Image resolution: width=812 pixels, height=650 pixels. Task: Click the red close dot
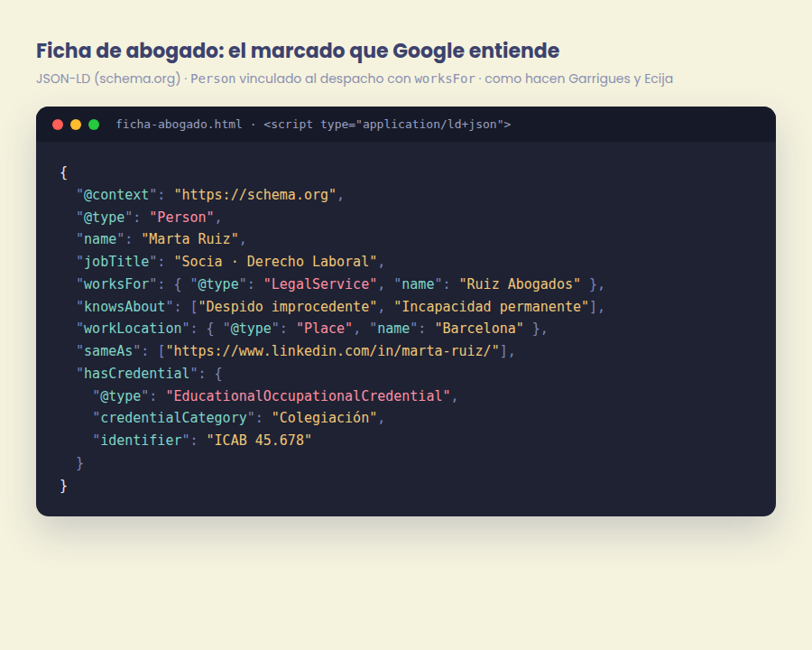(58, 125)
